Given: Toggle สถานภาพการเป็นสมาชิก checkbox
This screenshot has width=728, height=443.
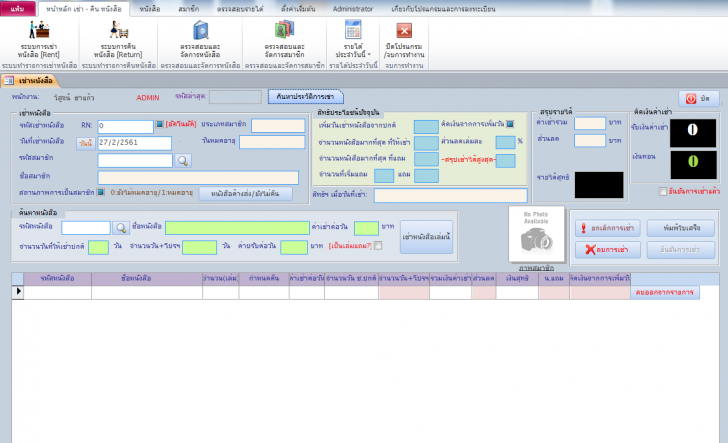Looking at the screenshot, I should (100, 192).
